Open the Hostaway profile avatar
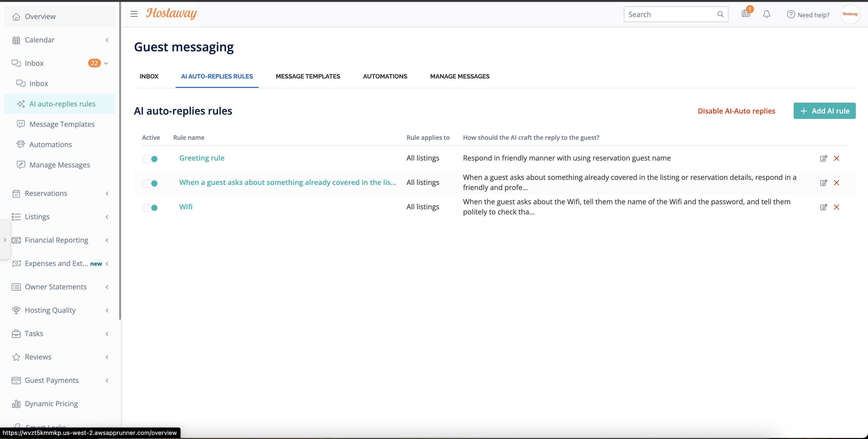Viewport: 868px width, 439px height. point(850,14)
